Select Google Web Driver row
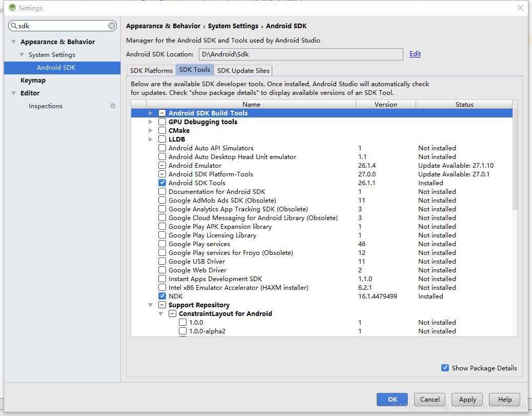This screenshot has height=416, width=532. coord(322,270)
